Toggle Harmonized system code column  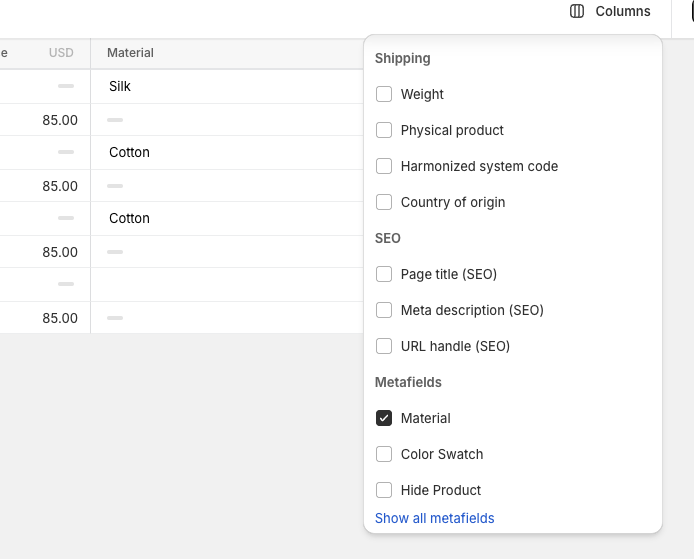(x=384, y=166)
